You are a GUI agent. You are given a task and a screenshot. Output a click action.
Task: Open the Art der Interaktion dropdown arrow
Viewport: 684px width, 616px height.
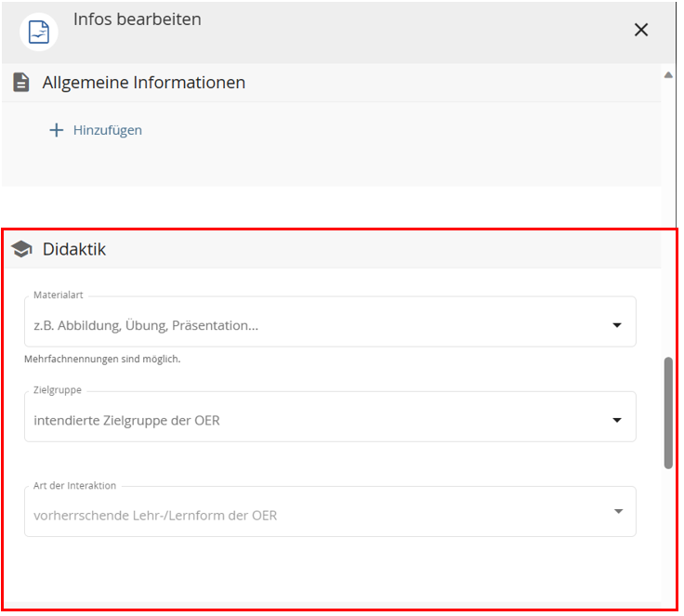(x=617, y=512)
